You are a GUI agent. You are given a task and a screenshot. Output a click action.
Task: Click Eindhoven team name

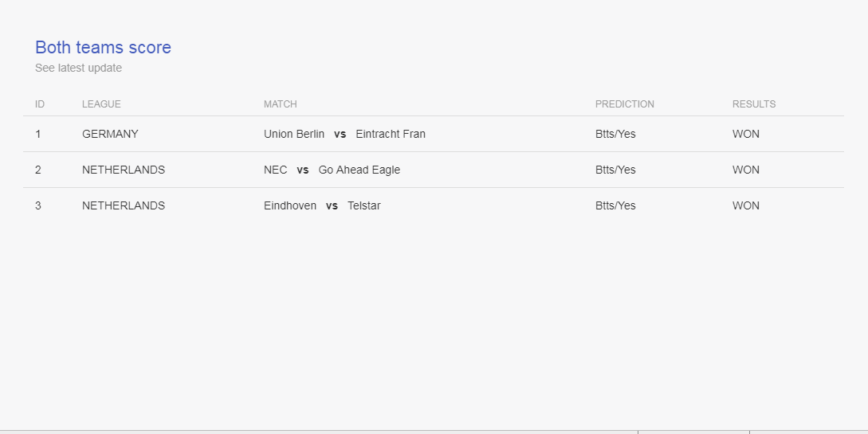coord(290,205)
